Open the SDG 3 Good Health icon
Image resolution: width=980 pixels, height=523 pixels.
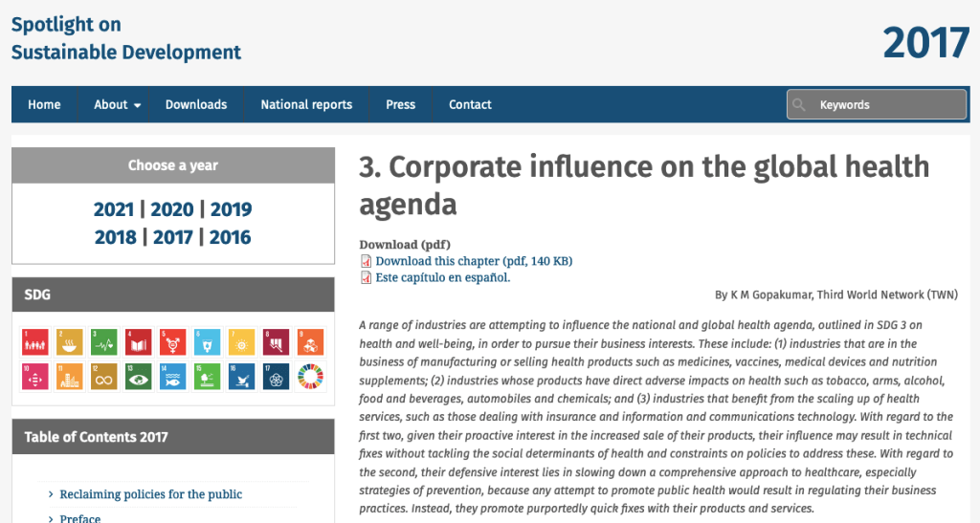[x=104, y=340]
